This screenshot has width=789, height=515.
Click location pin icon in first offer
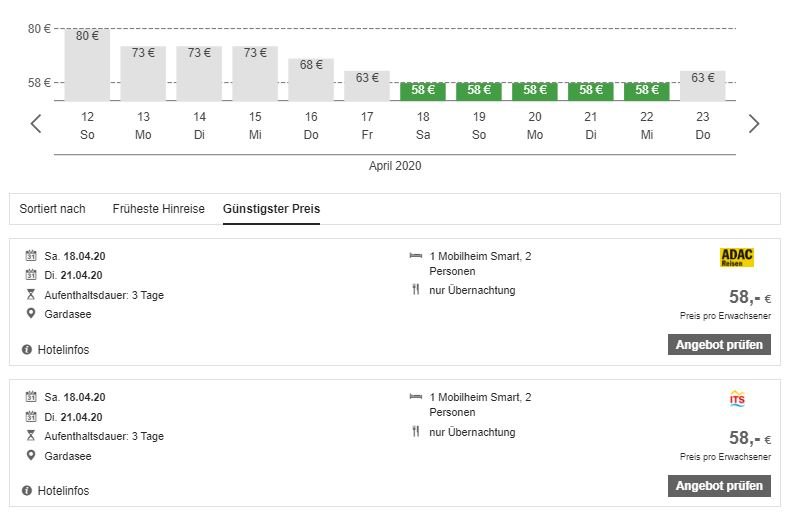point(30,314)
